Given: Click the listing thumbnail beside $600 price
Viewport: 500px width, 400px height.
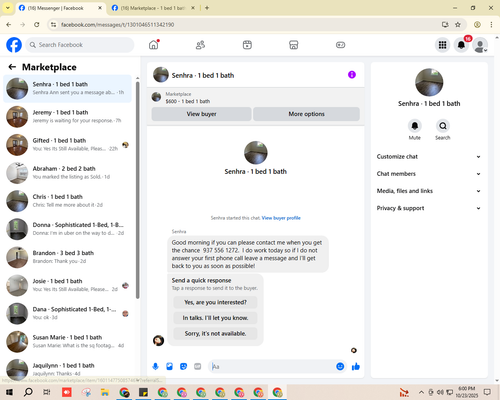Looking at the screenshot, I should pyautogui.click(x=156, y=97).
